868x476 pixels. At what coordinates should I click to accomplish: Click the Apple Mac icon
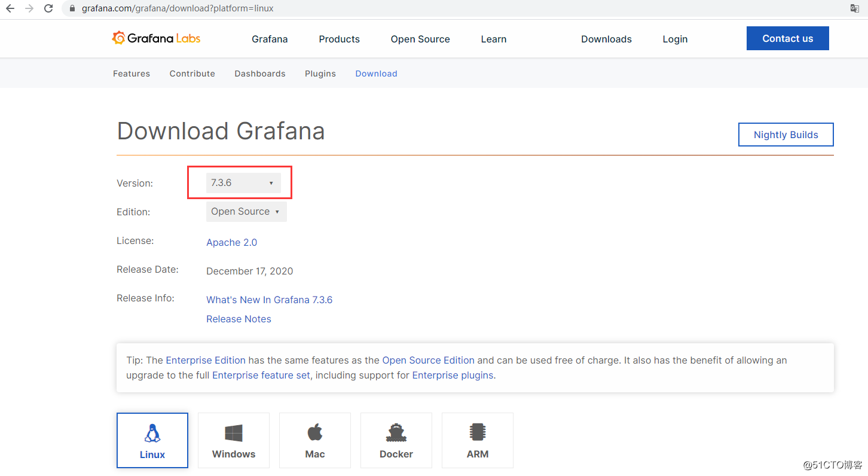[315, 432]
